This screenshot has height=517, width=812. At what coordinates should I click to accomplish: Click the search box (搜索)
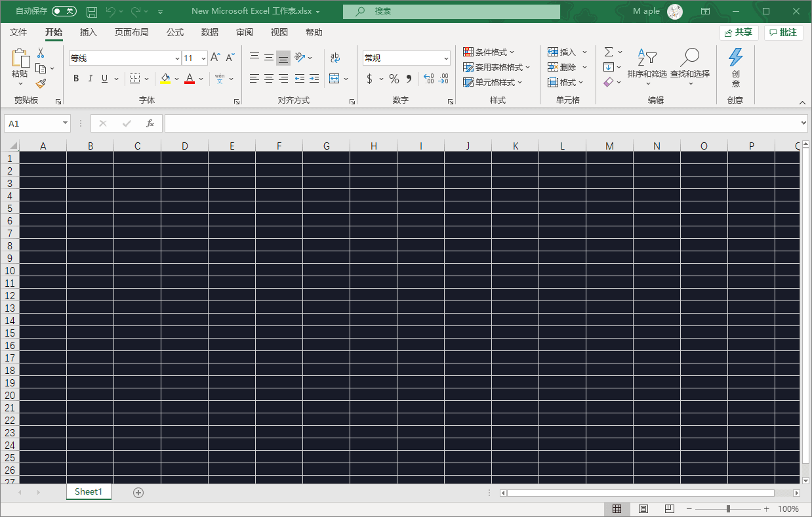(451, 12)
